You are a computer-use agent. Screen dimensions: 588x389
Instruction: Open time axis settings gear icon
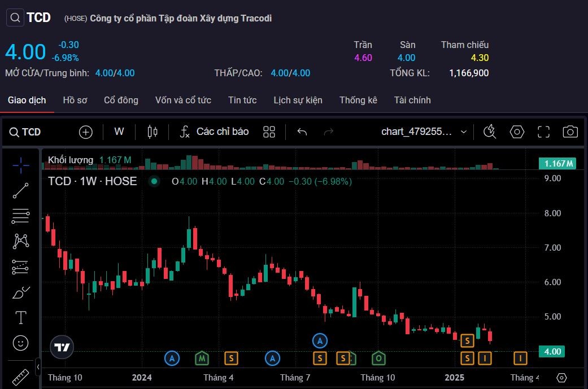[561, 378]
